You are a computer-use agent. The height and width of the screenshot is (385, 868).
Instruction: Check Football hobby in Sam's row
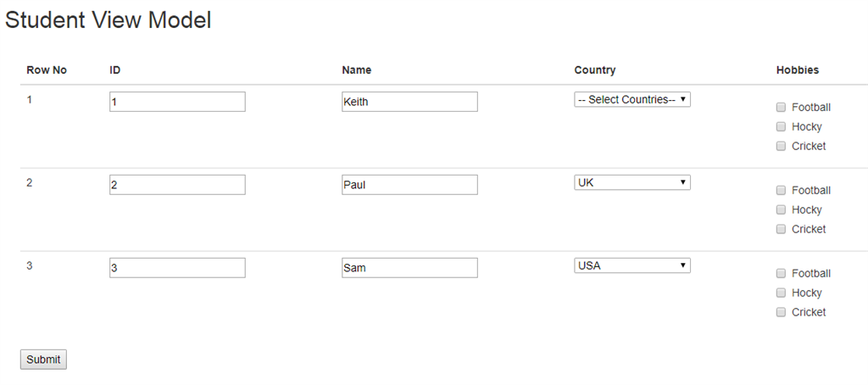[x=781, y=273]
